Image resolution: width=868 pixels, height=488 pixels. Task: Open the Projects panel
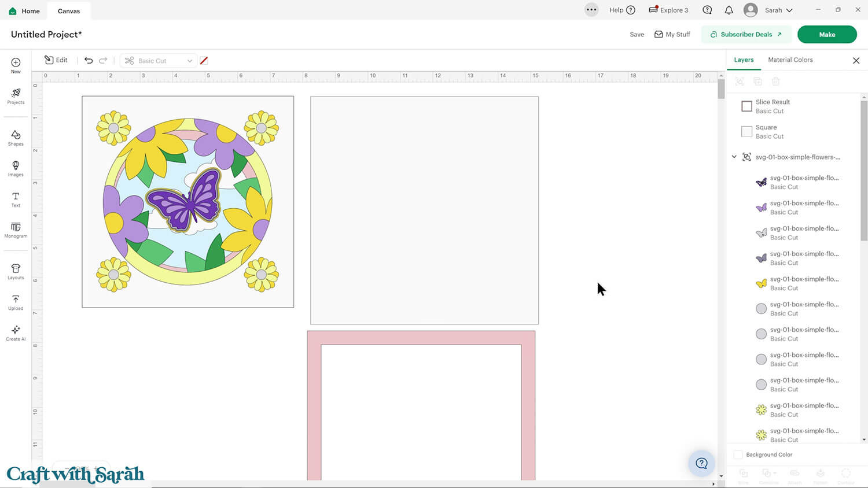(x=16, y=96)
